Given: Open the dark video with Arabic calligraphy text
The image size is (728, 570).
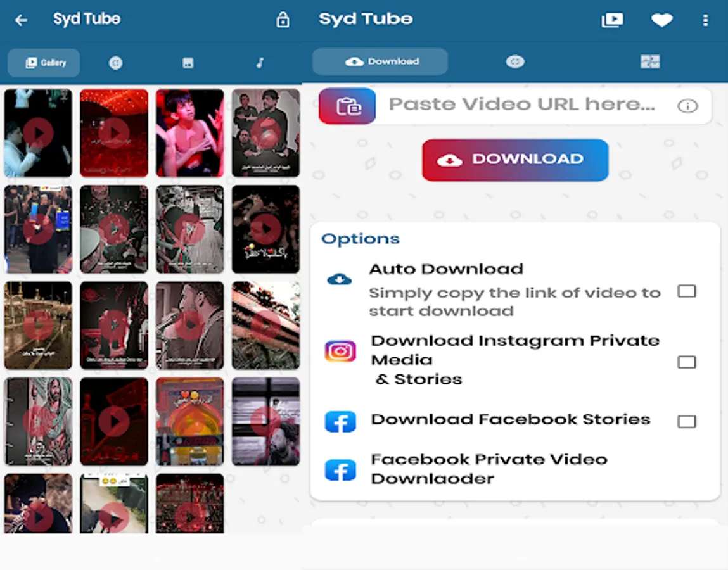Looking at the screenshot, I should click(x=265, y=229).
